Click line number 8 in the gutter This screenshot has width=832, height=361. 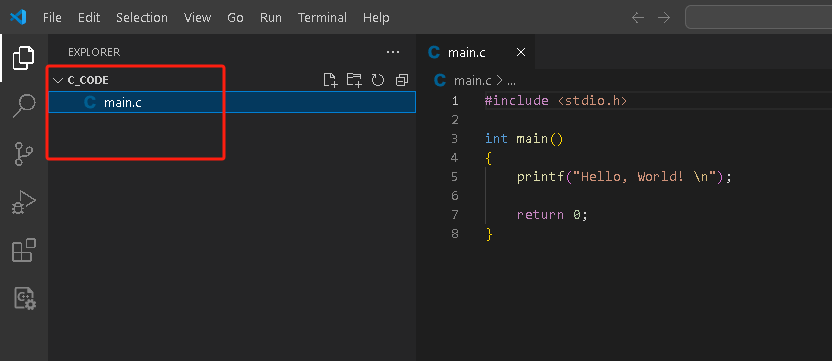coord(455,234)
